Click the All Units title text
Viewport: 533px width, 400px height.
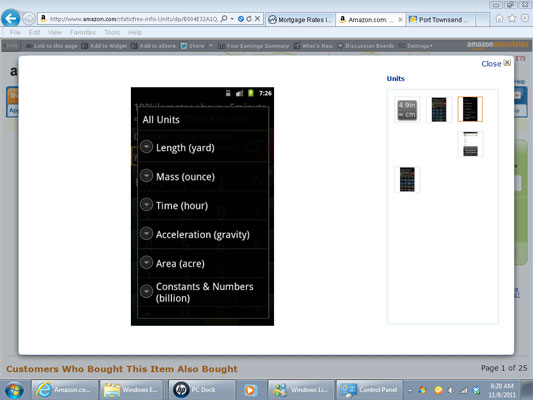pos(161,120)
